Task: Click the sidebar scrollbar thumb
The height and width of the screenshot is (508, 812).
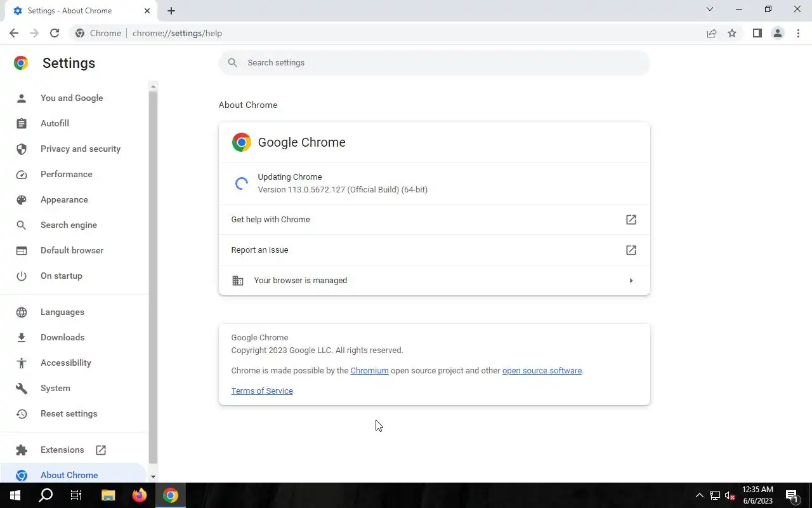Action: 153,277
